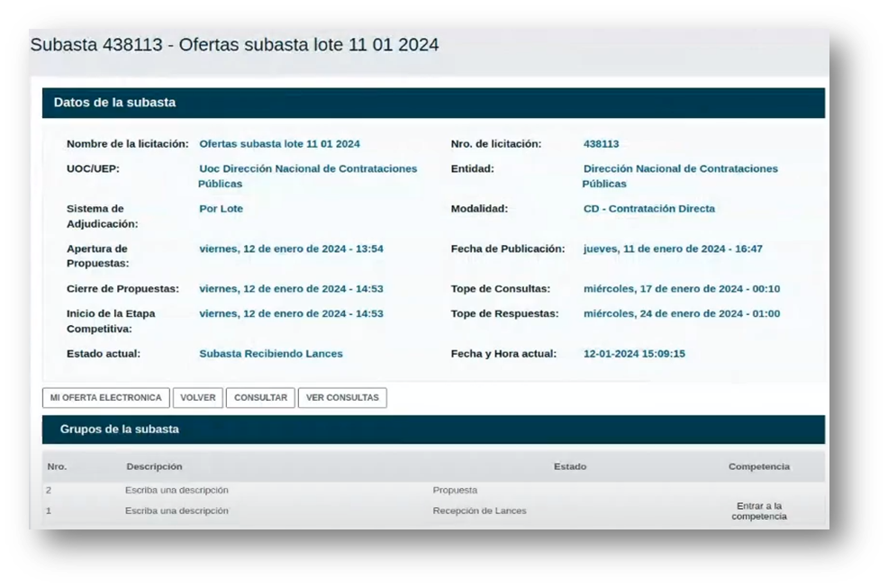Click the CONSULTAR button
This screenshot has height=588, width=888.
tap(260, 398)
